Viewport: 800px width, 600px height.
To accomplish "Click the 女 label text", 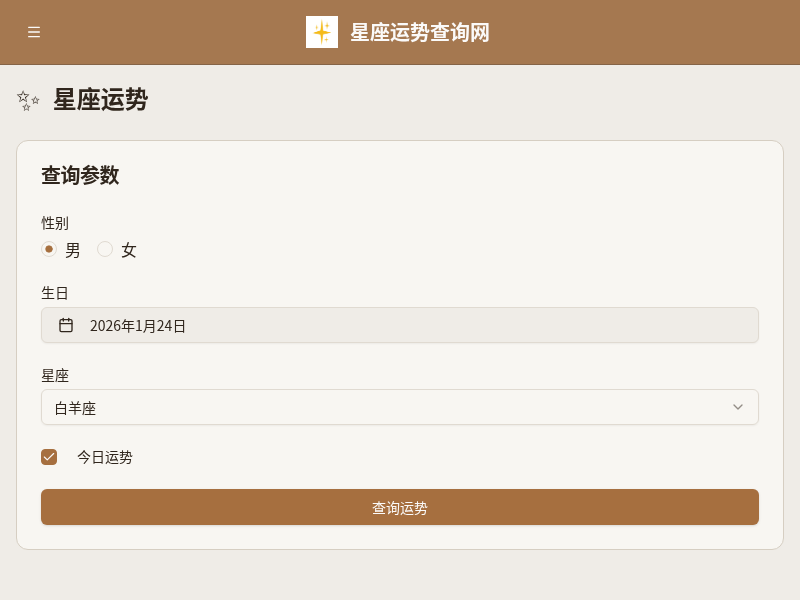I will click(x=129, y=250).
